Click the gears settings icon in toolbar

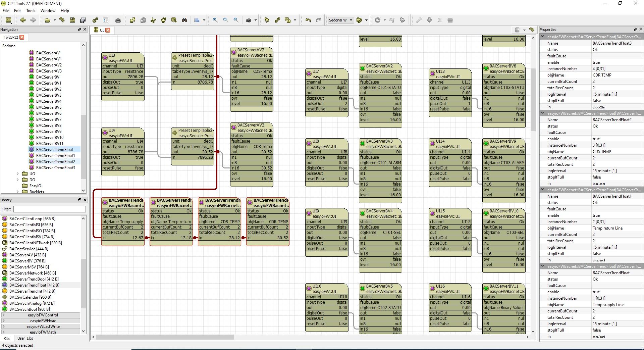[x=95, y=20]
